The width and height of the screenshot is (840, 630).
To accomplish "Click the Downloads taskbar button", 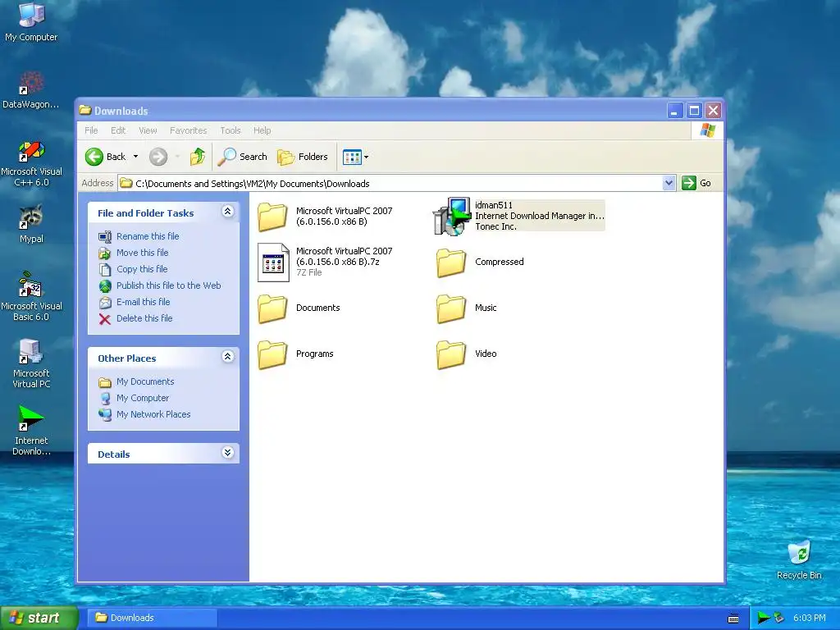I will tap(152, 619).
